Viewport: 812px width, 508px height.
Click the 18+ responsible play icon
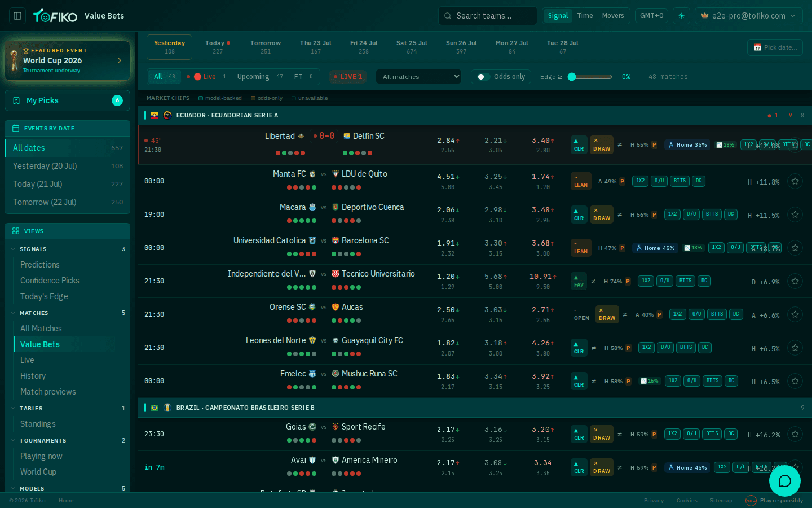(751, 501)
